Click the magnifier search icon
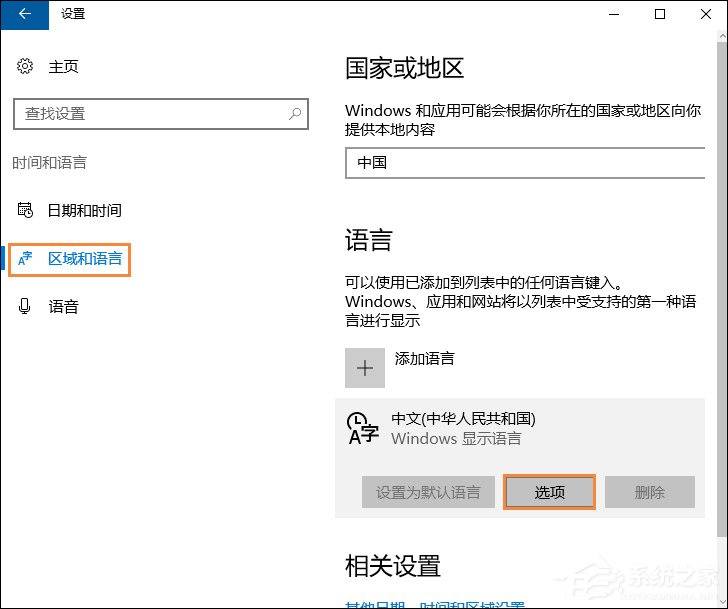728x609 pixels. tap(294, 114)
